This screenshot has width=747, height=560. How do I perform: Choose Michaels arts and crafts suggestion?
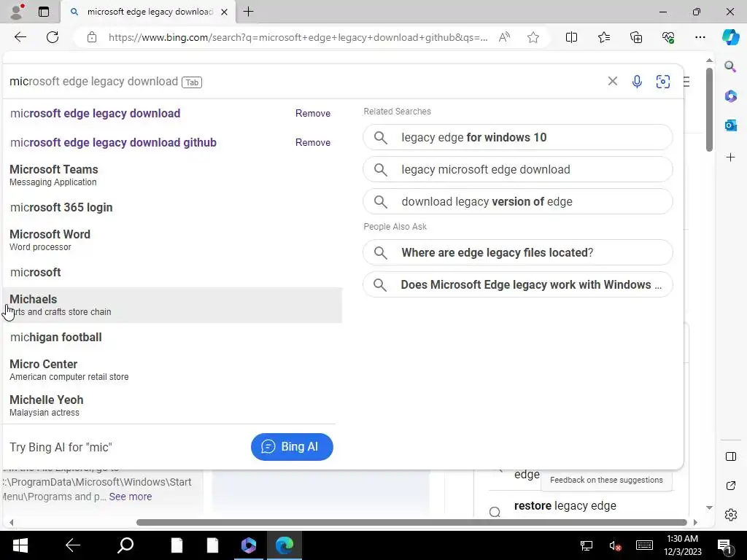(x=172, y=305)
